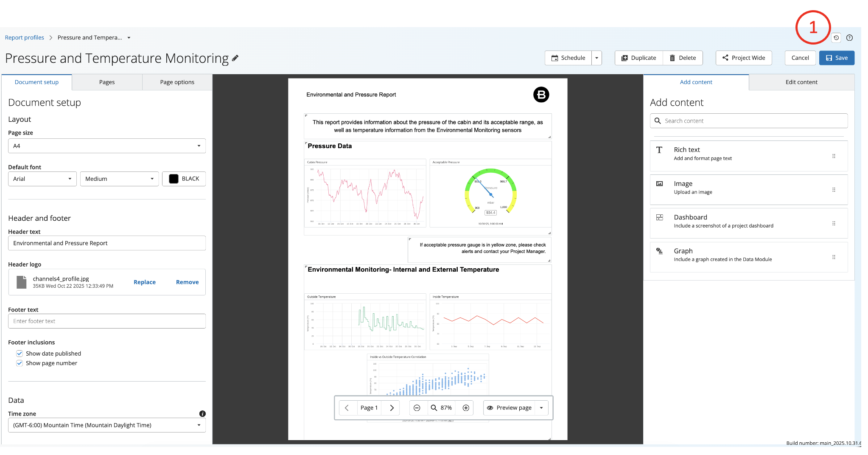Switch to the Edit content tab

point(801,82)
